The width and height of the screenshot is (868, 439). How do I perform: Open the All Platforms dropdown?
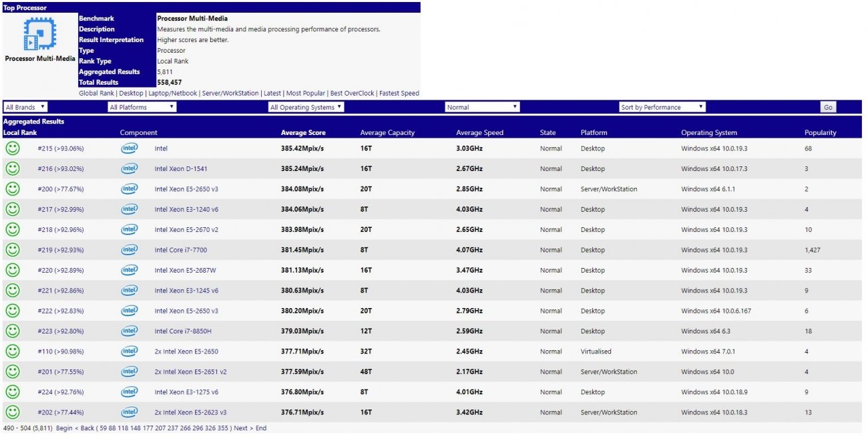point(142,107)
